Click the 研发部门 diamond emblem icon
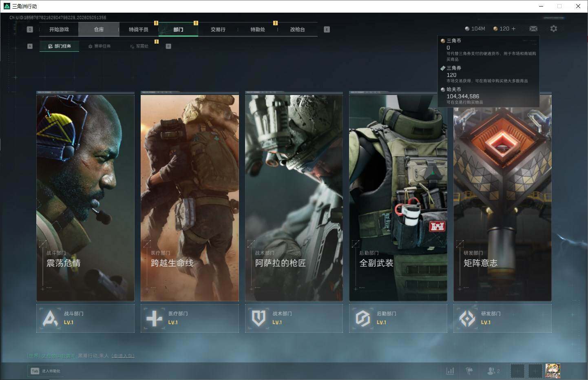The image size is (588, 380). (x=467, y=318)
